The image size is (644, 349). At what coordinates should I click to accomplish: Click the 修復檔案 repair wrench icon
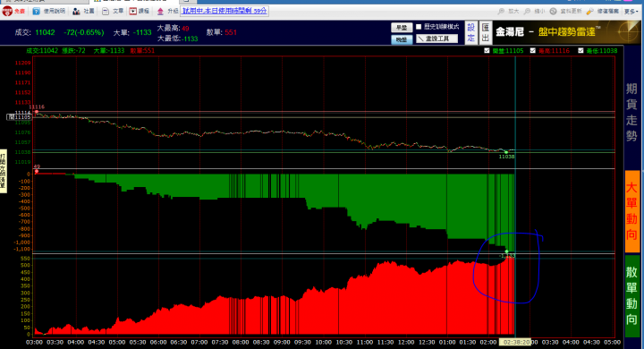(x=589, y=11)
